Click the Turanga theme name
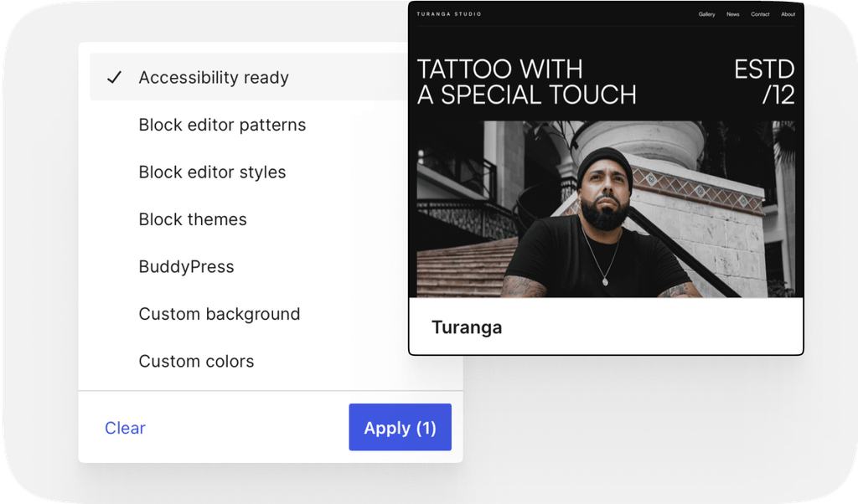This screenshot has height=504, width=858. 467,327
